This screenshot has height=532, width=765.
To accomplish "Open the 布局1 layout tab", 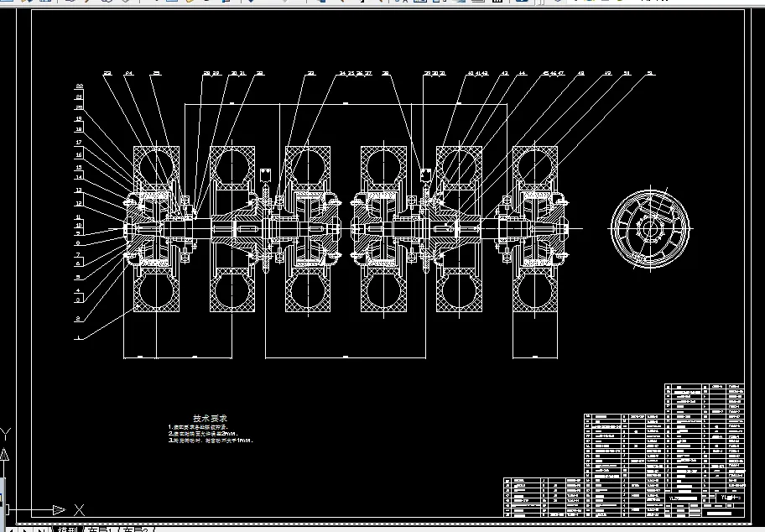I will [x=101, y=529].
